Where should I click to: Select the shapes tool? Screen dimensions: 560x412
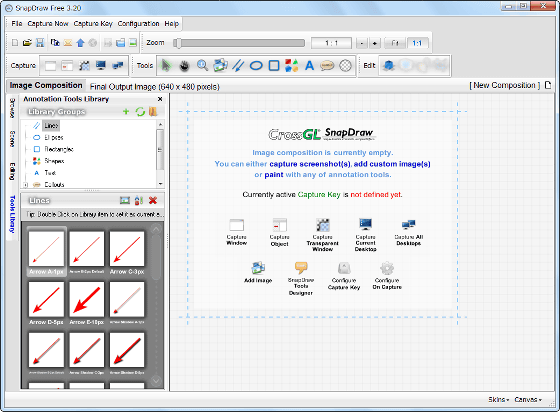291,66
